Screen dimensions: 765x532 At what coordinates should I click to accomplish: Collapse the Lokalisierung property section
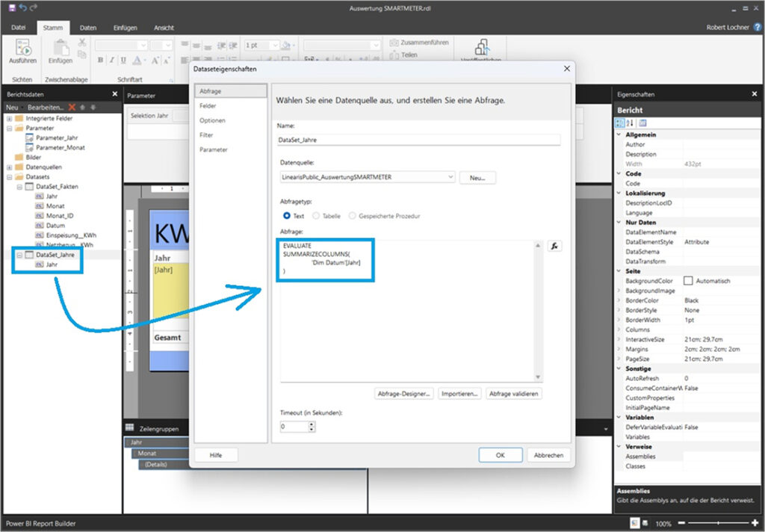coord(619,194)
